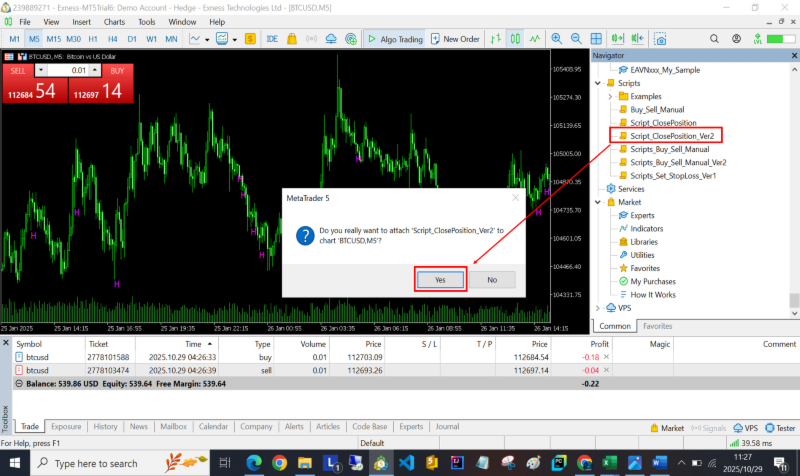Select the M5 timeframe
This screenshot has width=800, height=476.
pos(34,39)
